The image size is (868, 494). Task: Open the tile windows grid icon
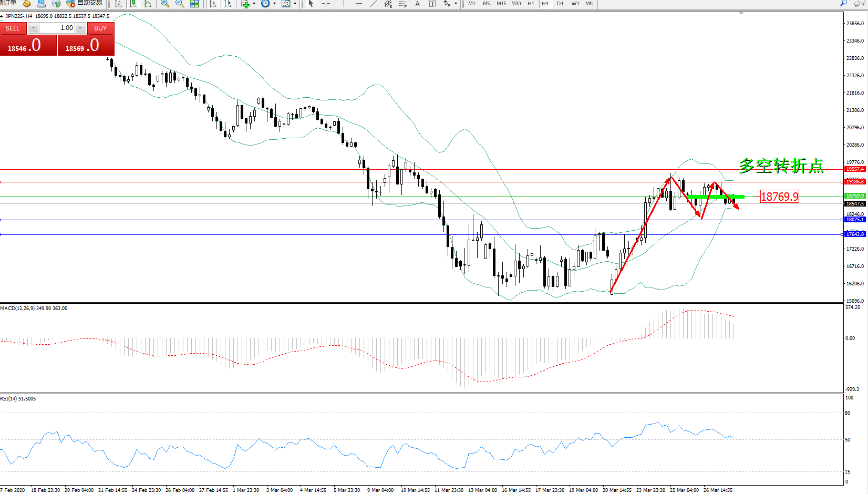[194, 4]
